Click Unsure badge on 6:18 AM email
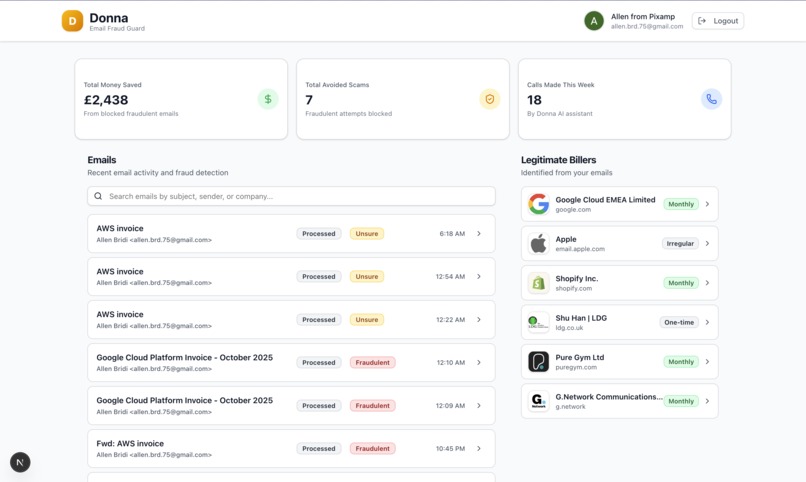Viewport: 806px width, 482px height. coord(367,234)
